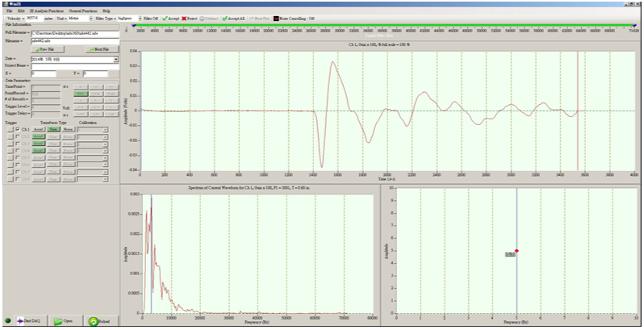
Task: Click the red peak marker in right plot
Action: click(x=516, y=251)
